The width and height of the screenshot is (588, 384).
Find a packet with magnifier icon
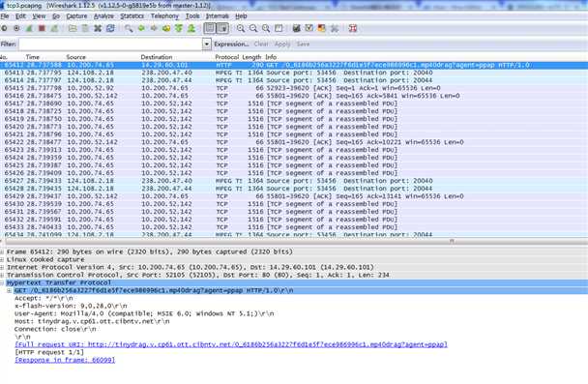(x=129, y=28)
